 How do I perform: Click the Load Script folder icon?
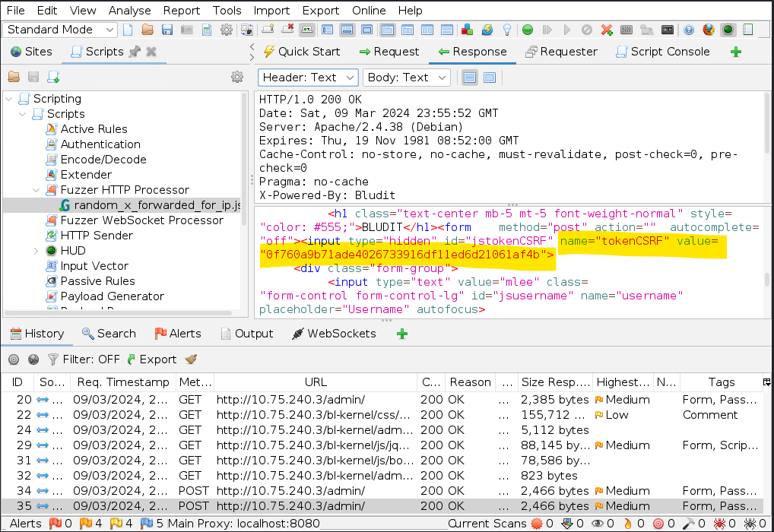click(14, 77)
